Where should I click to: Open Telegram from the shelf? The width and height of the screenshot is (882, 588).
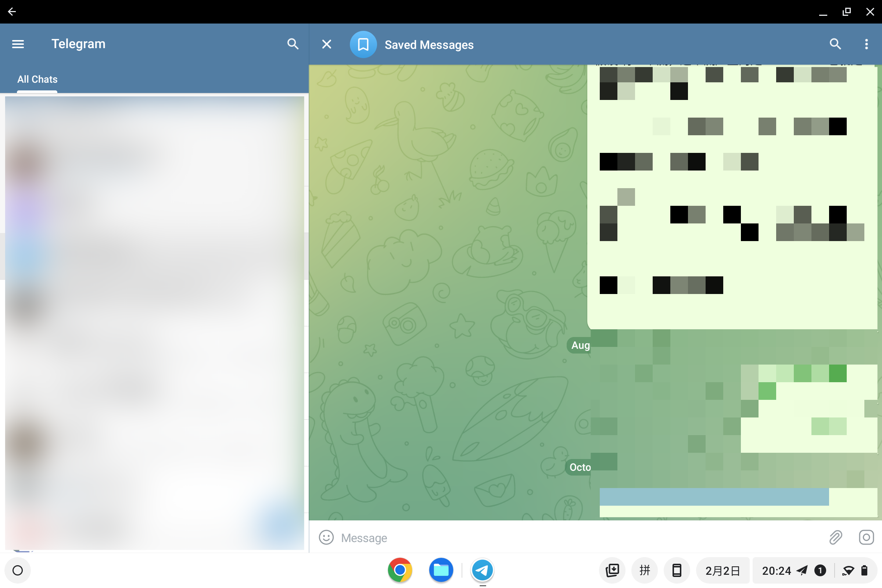[x=482, y=570]
